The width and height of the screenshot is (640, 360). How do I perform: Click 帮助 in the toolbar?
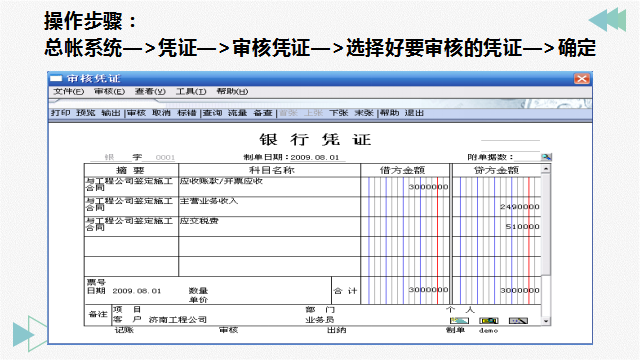(x=389, y=113)
